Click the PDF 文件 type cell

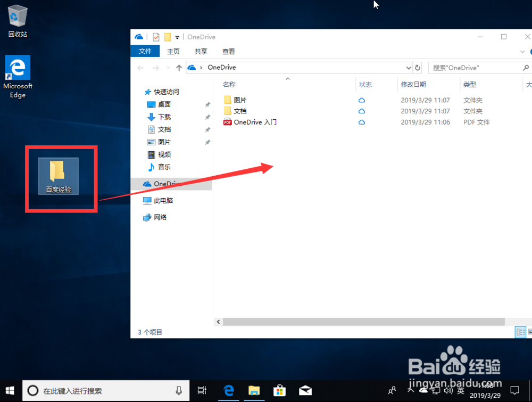click(476, 122)
